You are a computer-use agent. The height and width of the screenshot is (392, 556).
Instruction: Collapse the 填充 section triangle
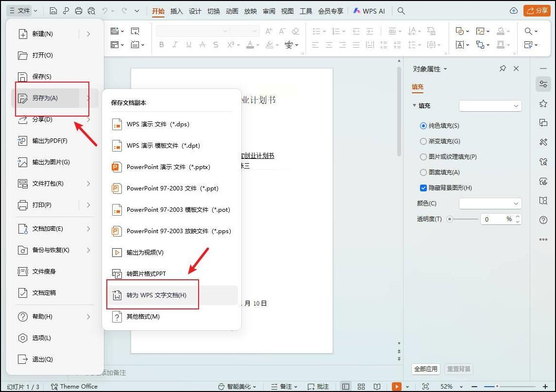coord(414,105)
